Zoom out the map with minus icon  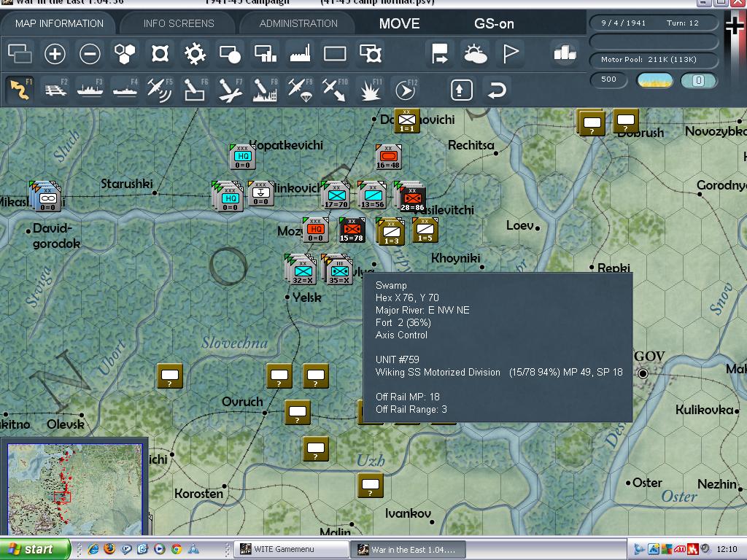point(90,53)
